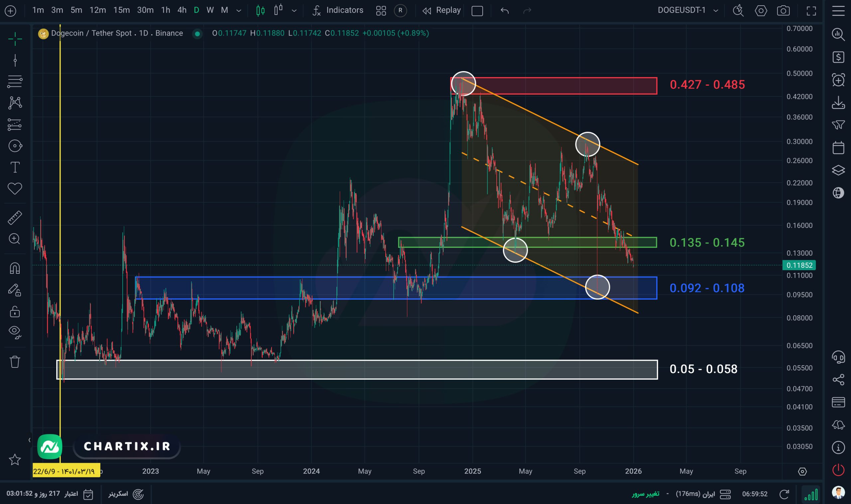Open the share icon in right sidebar

point(838,379)
